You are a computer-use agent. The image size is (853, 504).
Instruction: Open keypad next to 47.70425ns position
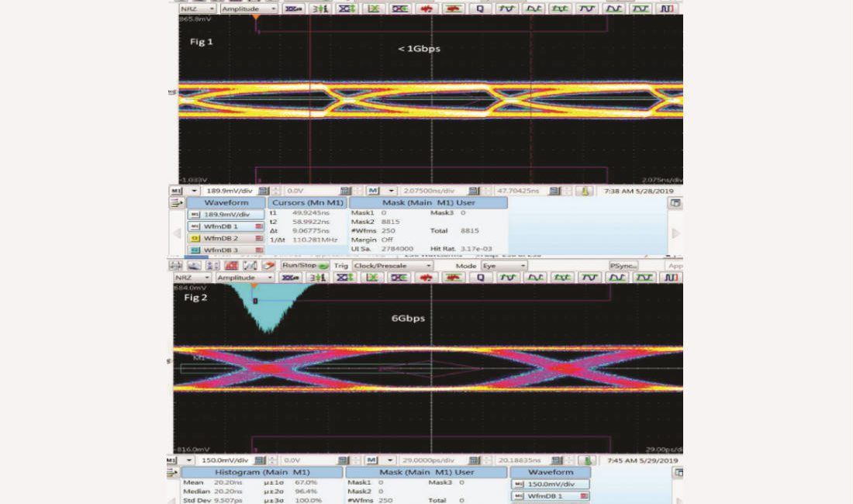(554, 191)
